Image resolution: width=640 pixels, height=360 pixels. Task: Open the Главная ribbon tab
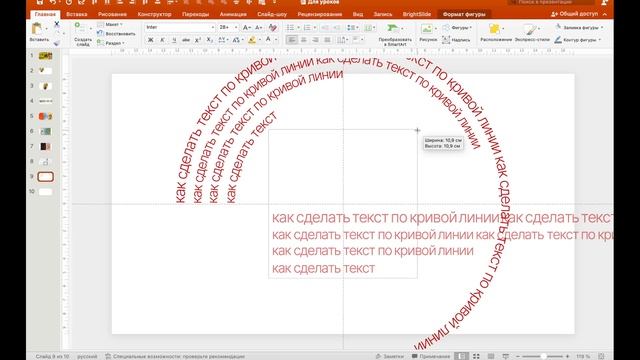[x=45, y=14]
